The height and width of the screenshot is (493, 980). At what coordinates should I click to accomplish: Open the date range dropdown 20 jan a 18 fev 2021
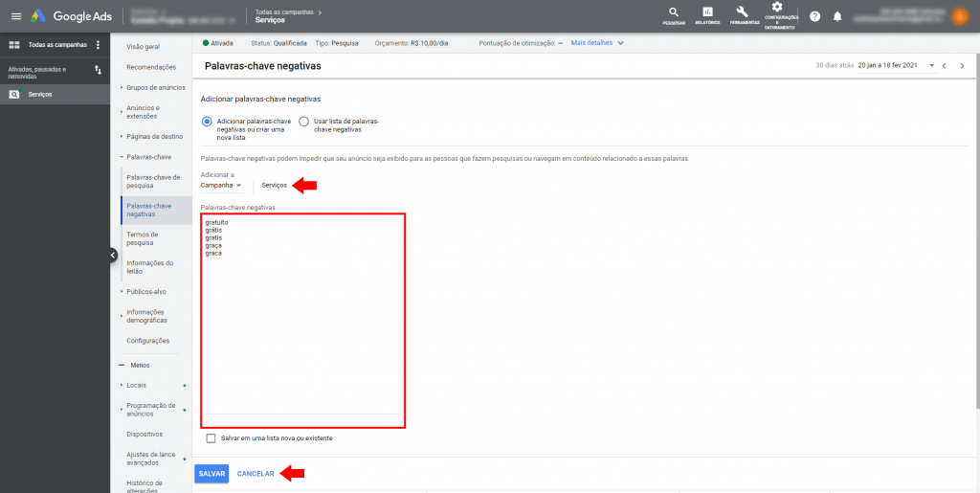(x=898, y=66)
